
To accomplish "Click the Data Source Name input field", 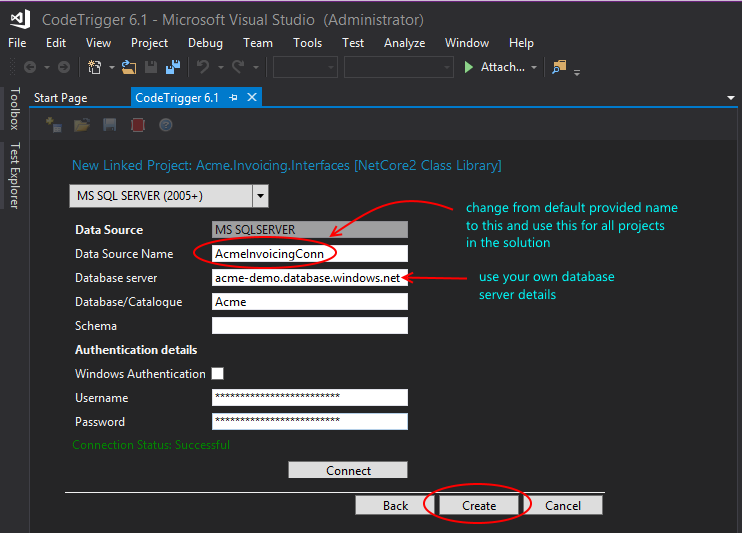I will (x=310, y=254).
